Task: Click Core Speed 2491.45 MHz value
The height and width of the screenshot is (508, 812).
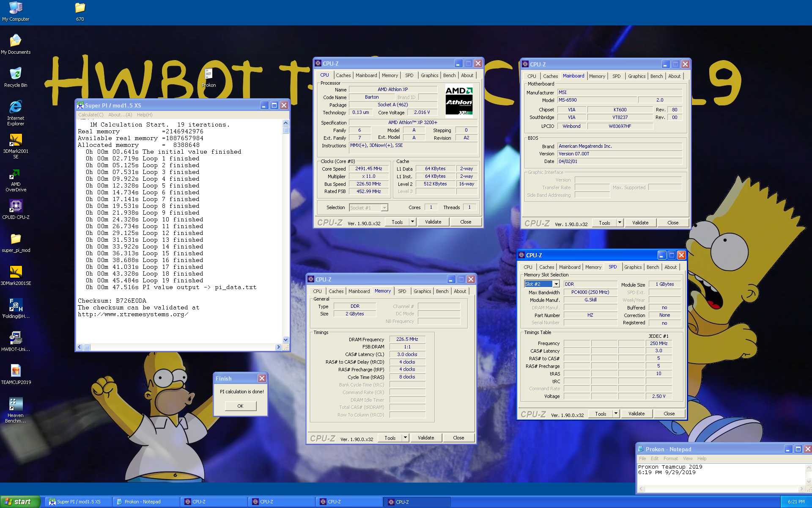Action: (x=368, y=168)
